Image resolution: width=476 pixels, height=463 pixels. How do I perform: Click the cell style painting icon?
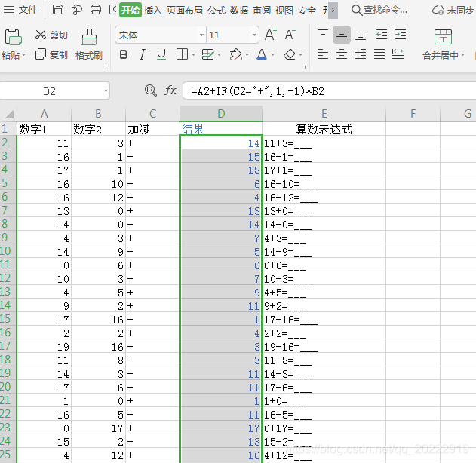coord(208,54)
